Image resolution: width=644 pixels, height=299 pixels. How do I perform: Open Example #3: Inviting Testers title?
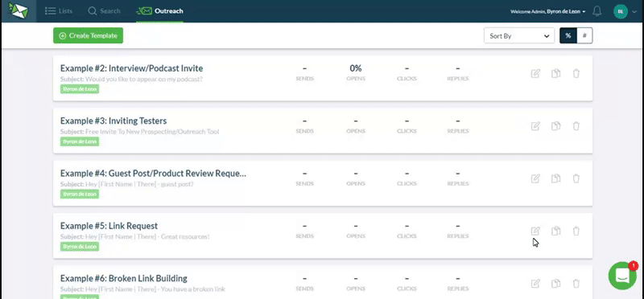114,121
